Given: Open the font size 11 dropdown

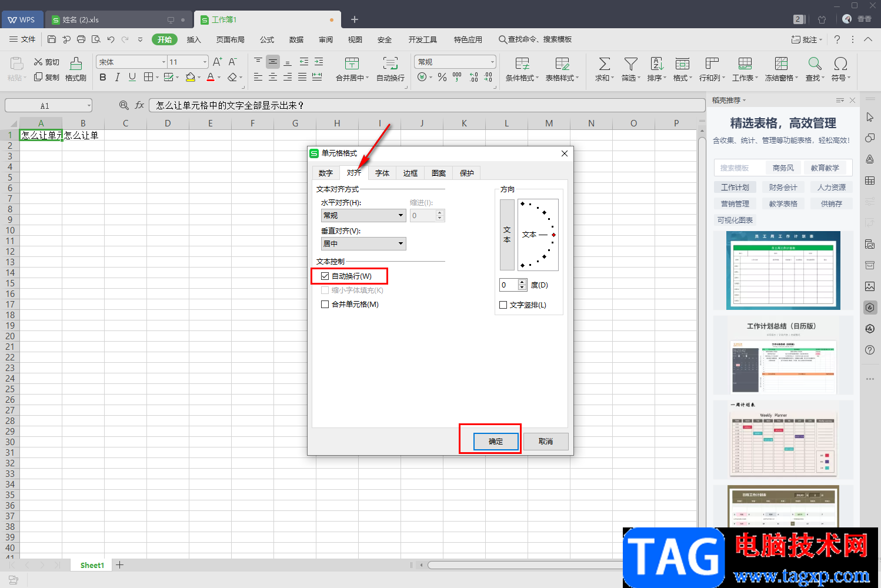Looking at the screenshot, I should click(205, 62).
